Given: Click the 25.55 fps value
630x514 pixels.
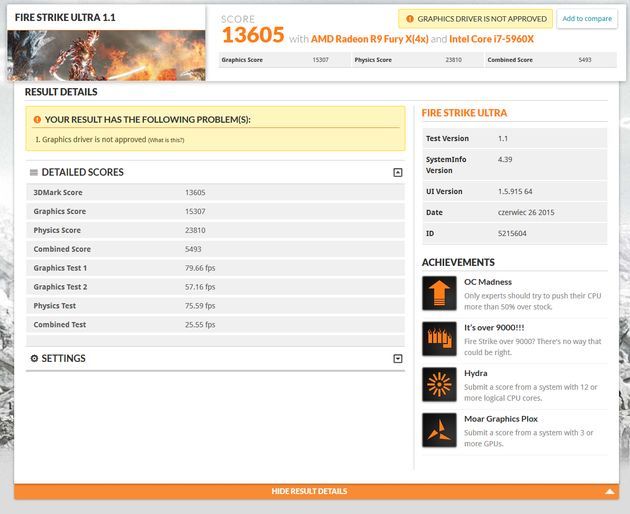Looking at the screenshot, I should (x=200, y=325).
